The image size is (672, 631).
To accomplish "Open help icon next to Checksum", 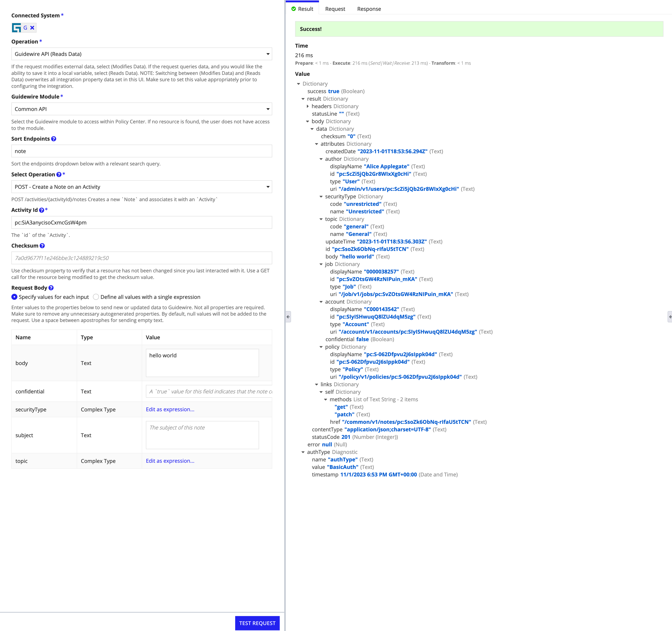I will point(42,246).
